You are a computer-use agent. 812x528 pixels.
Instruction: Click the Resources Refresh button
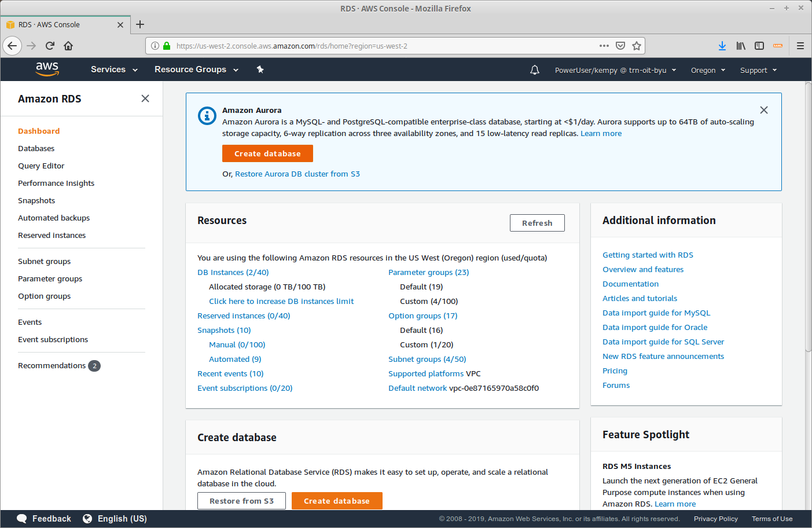(x=537, y=223)
